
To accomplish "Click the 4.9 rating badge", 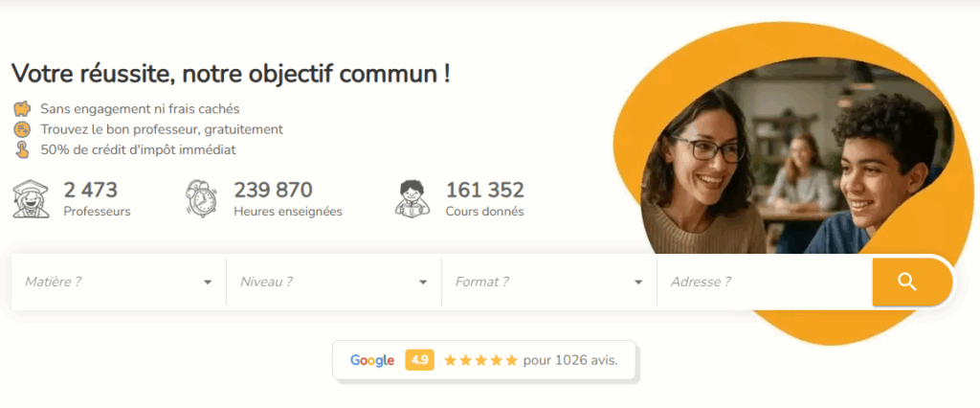I will [420, 360].
